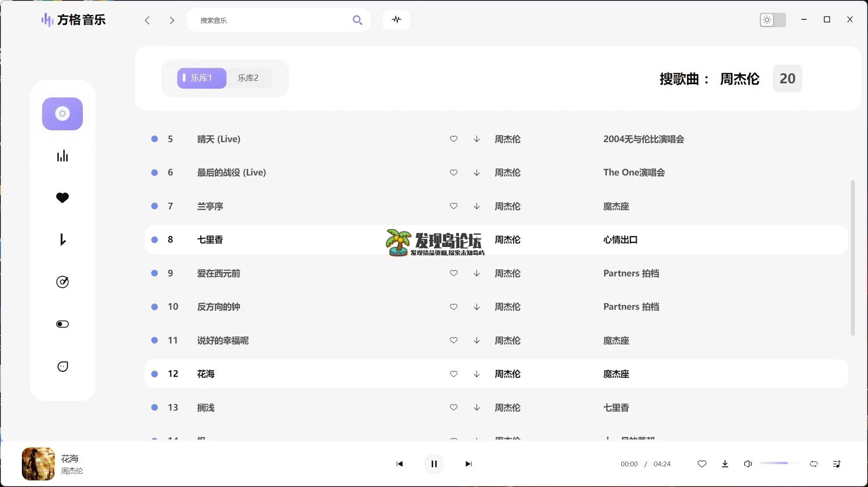Viewport: 868px width, 487px height.
Task: Like the song 说好的幸福呢
Action: coord(454,340)
